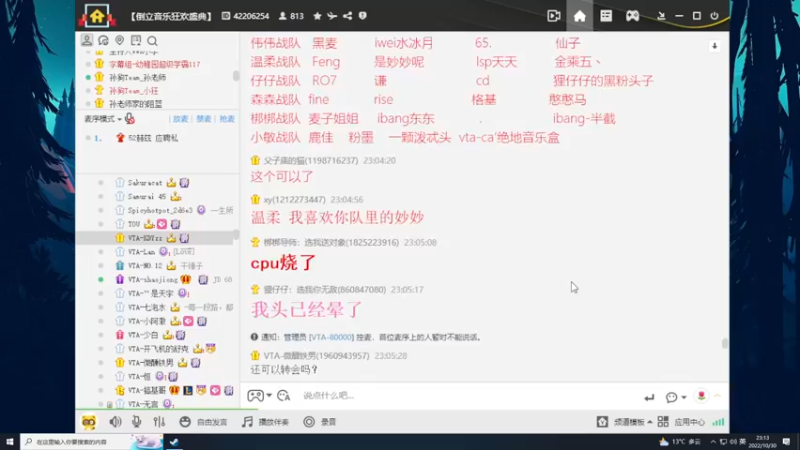Send message with the enter arrow button
The width and height of the screenshot is (800, 450).
[x=649, y=397]
